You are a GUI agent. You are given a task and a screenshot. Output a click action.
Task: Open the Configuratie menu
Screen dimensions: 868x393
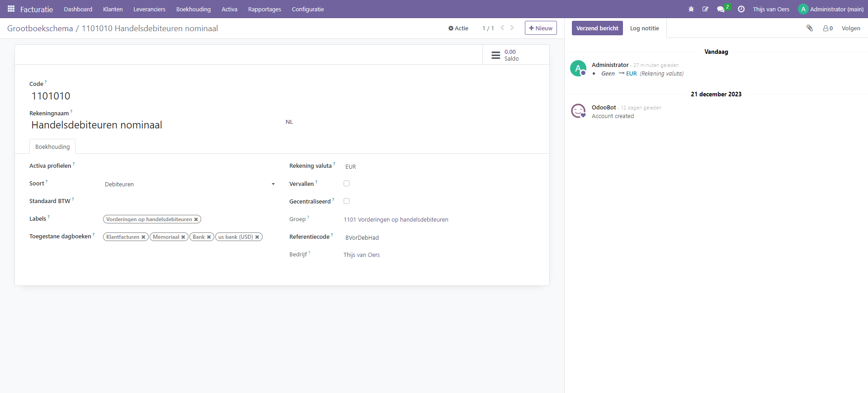click(x=307, y=9)
